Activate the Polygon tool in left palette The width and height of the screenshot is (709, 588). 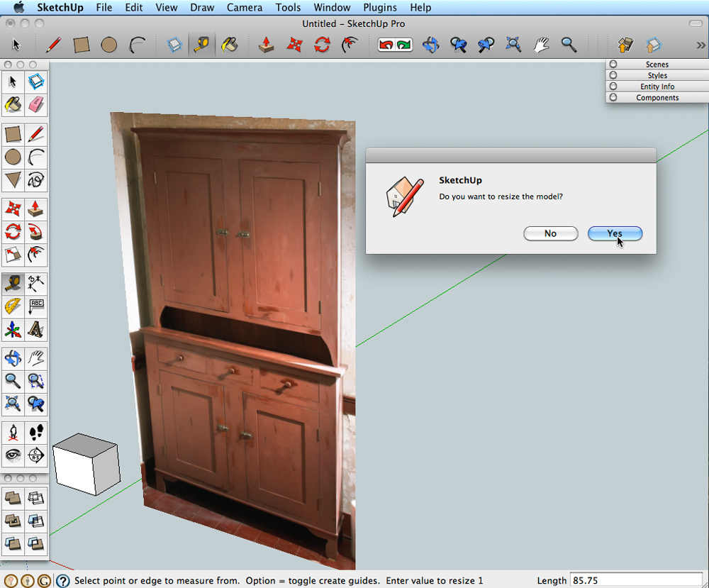pyautogui.click(x=13, y=180)
